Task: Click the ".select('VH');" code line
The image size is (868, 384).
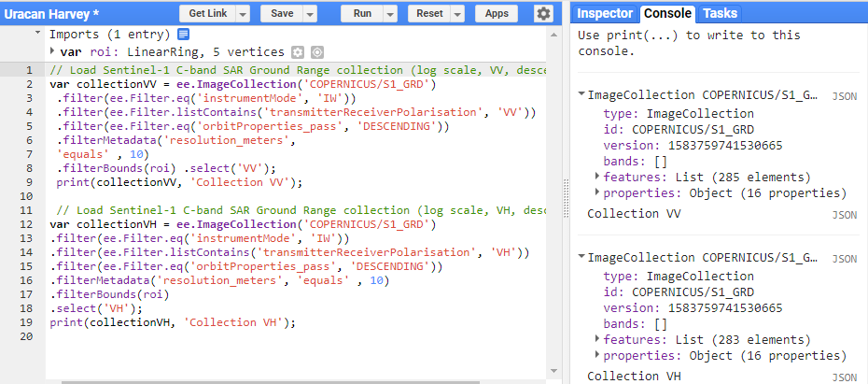Action: click(96, 308)
